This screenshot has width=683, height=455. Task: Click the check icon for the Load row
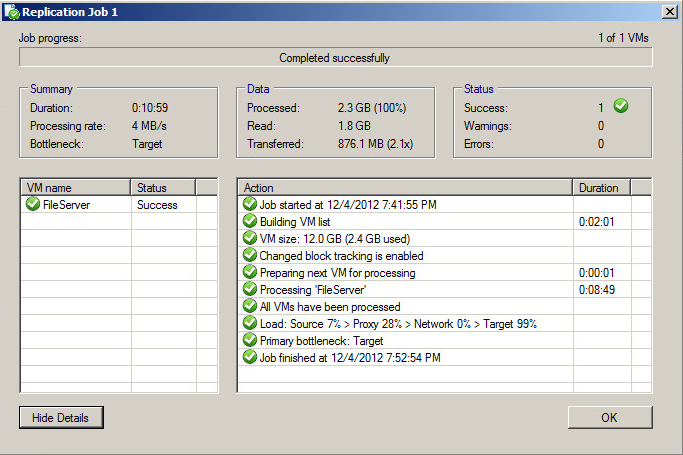[250, 323]
